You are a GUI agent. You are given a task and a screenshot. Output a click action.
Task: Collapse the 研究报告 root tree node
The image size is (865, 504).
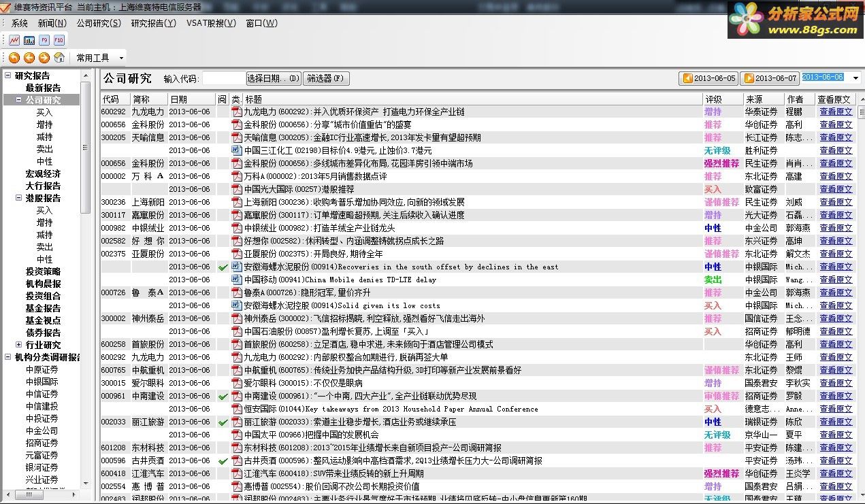click(8, 75)
